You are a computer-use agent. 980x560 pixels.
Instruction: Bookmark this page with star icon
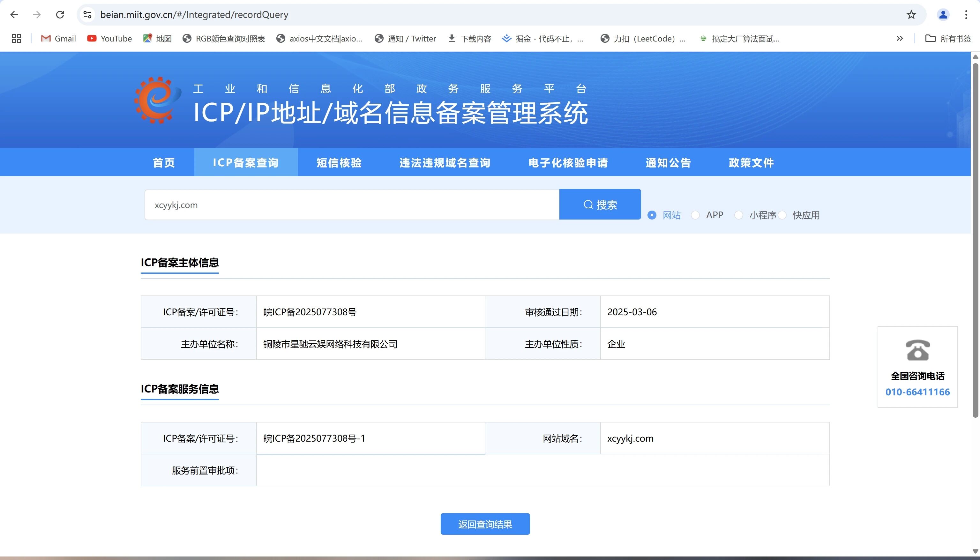pyautogui.click(x=911, y=15)
